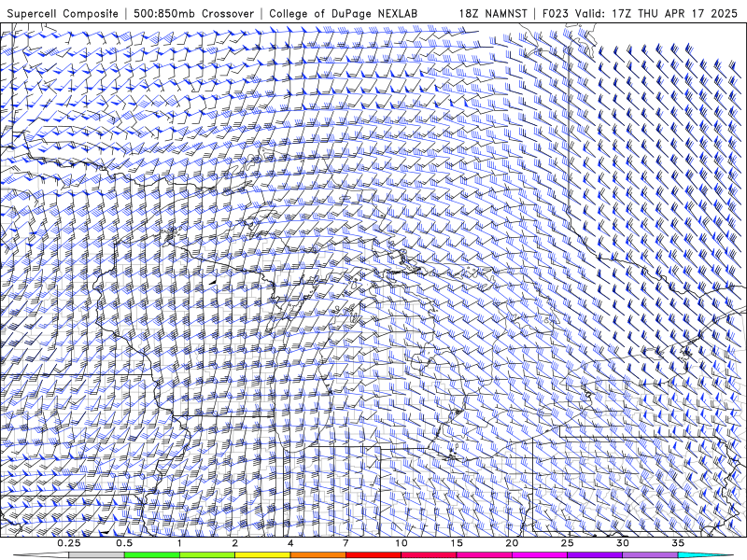Click the Supercell Composite title text
Viewport: 747px width, 560px height.
(63, 13)
